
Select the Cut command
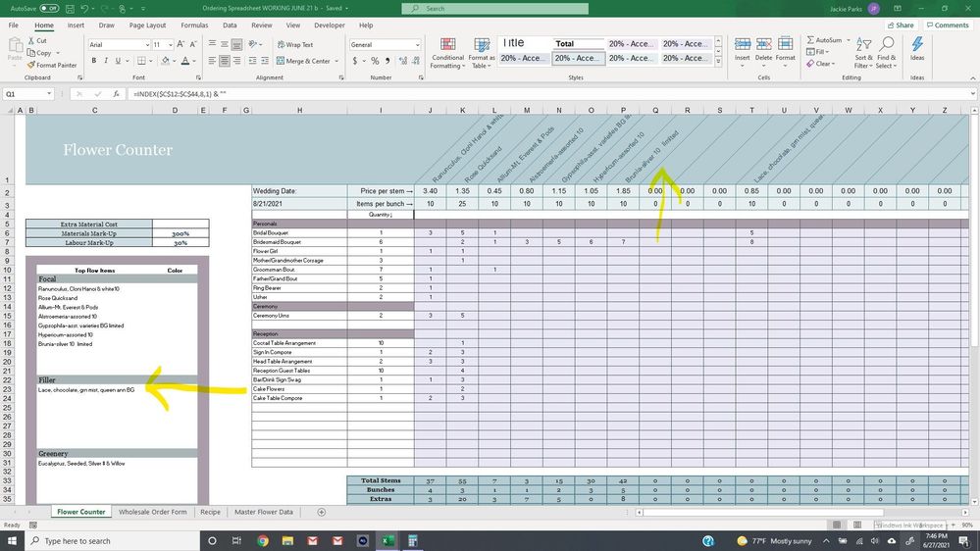click(37, 40)
